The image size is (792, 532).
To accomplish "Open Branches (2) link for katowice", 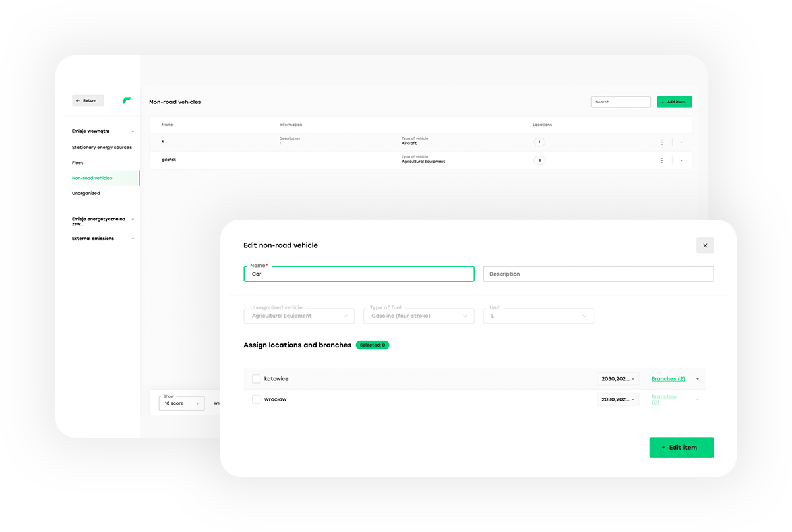I will click(x=668, y=379).
